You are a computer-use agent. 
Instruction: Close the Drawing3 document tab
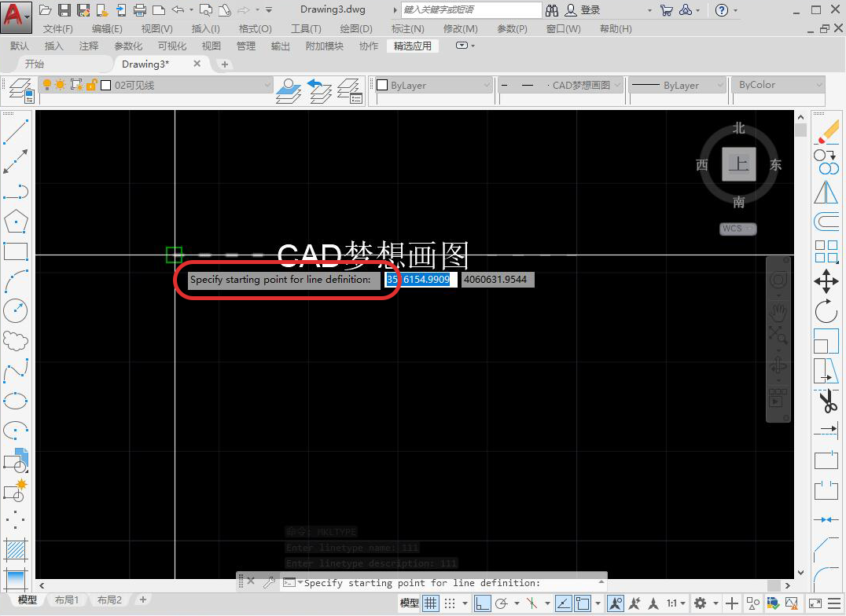click(x=197, y=64)
